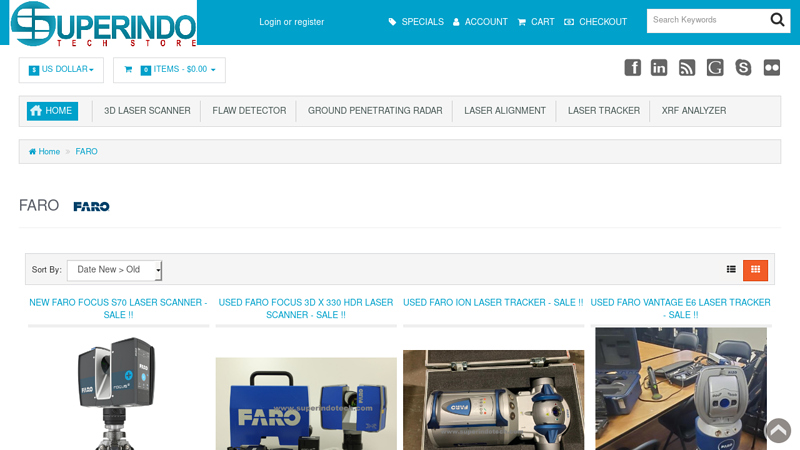Open Used FARO Vantage E6 Laser Tracker title
This screenshot has height=450, width=800.
pyautogui.click(x=681, y=309)
